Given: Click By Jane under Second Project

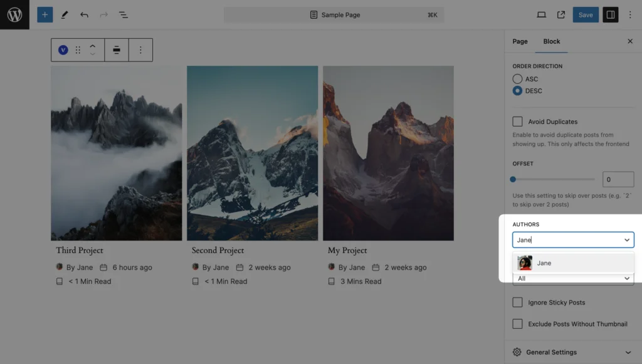Looking at the screenshot, I should pyautogui.click(x=216, y=268).
